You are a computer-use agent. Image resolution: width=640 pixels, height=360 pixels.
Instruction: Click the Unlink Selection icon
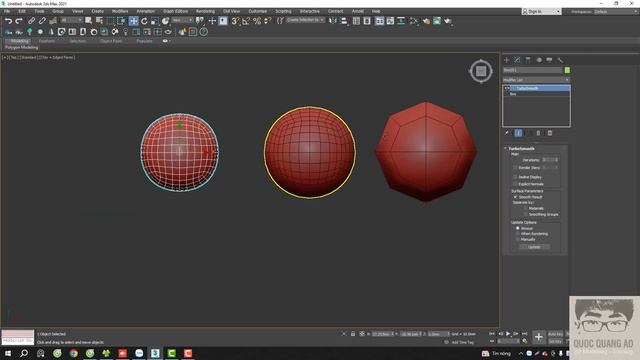[42, 21]
